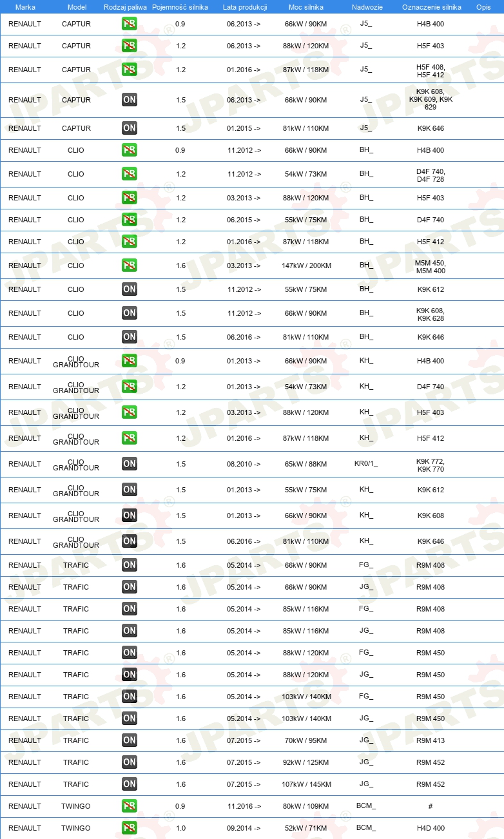The height and width of the screenshot is (839, 504).
Task: Click the ON icon in the TRAFIC 85kW JG_ row
Action: (x=130, y=631)
